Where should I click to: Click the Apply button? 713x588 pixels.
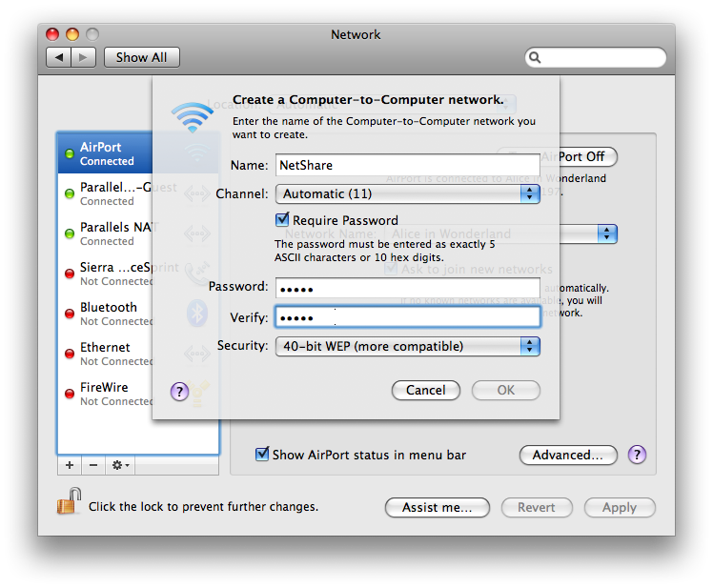click(620, 508)
